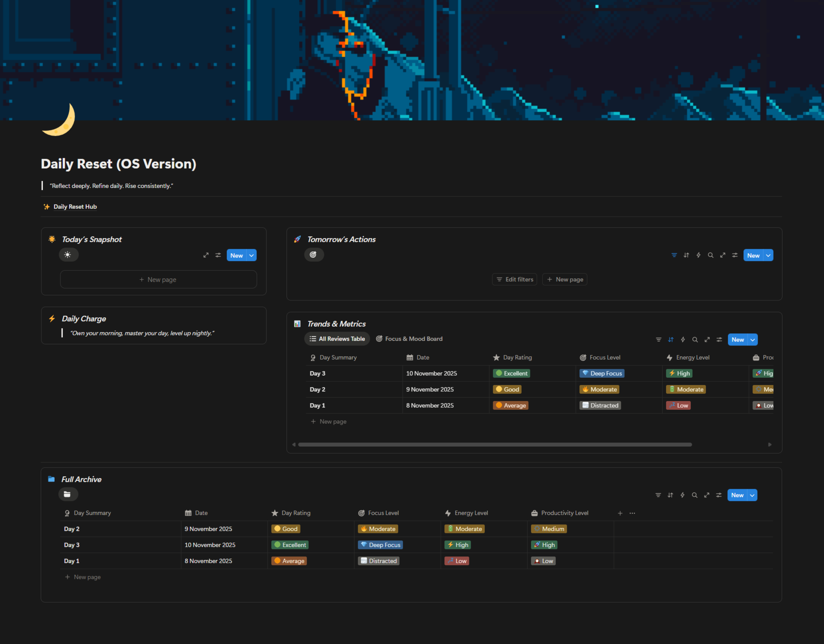Click Excellent rating tag for Day 3
Screen dimensions: 824x644
pyautogui.click(x=512, y=373)
